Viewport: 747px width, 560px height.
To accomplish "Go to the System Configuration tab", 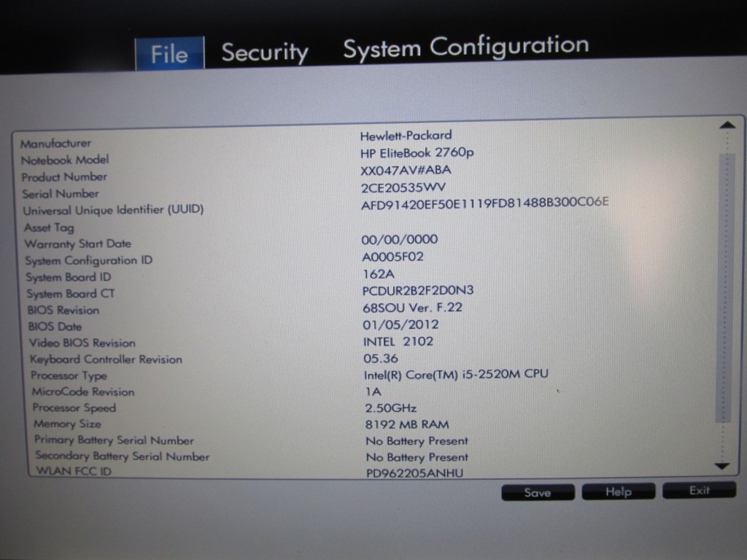I will [465, 47].
